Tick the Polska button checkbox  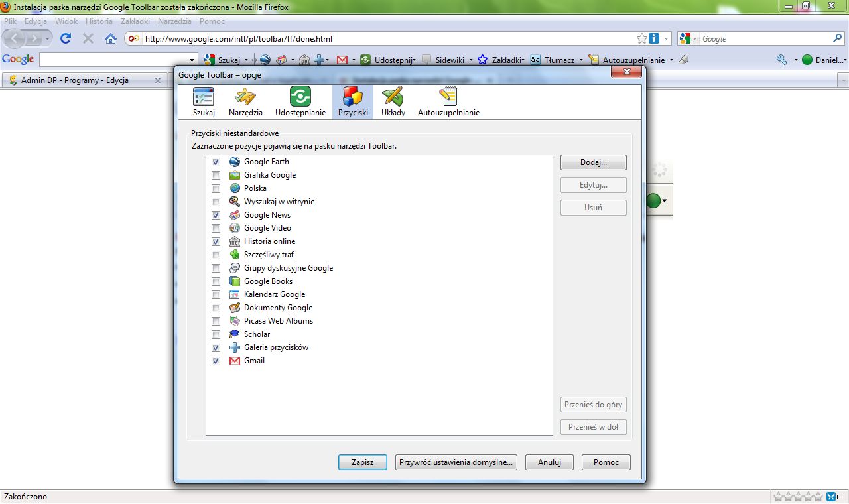(x=216, y=188)
